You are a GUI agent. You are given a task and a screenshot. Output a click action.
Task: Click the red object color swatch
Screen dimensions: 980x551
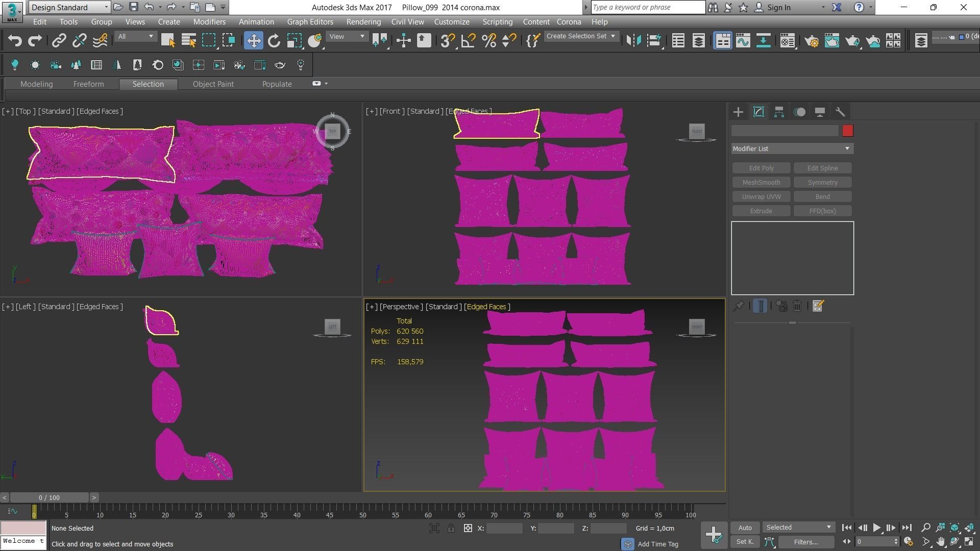click(847, 131)
